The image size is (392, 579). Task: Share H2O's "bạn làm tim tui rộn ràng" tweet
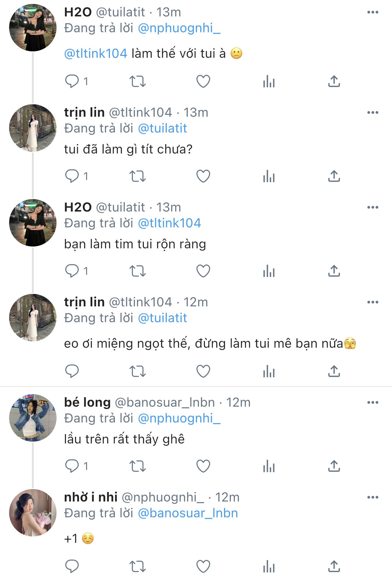(334, 271)
